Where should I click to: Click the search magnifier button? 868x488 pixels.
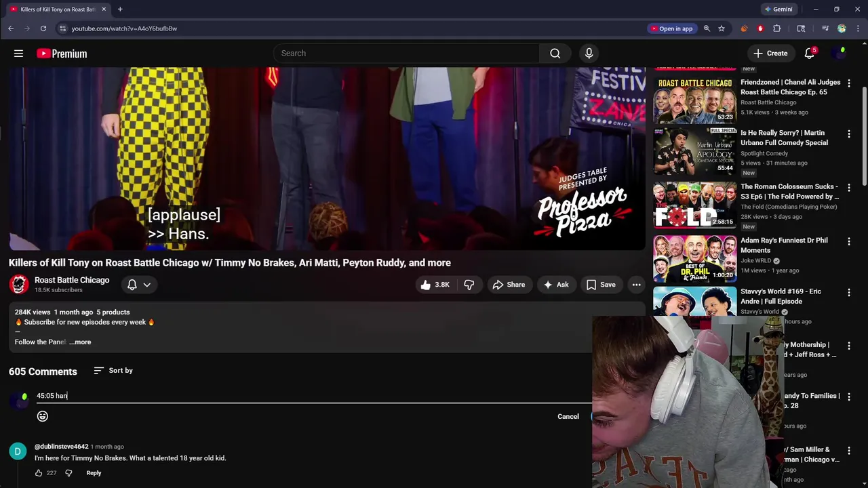click(x=555, y=54)
